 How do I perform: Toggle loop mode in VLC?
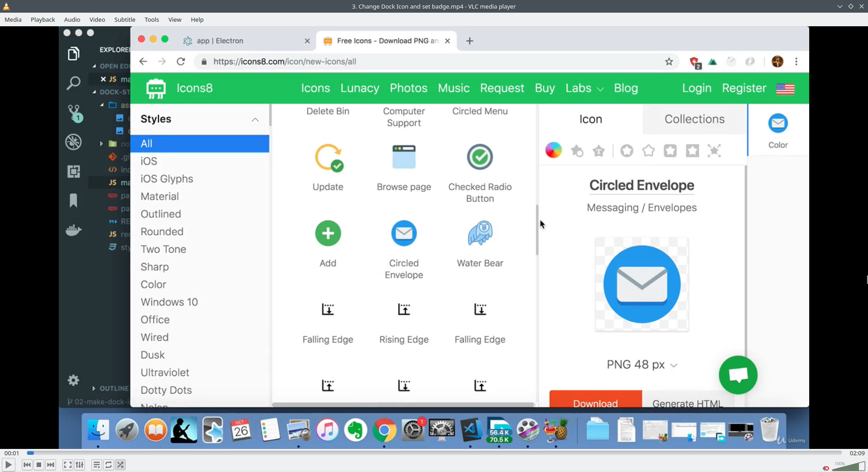(108, 465)
